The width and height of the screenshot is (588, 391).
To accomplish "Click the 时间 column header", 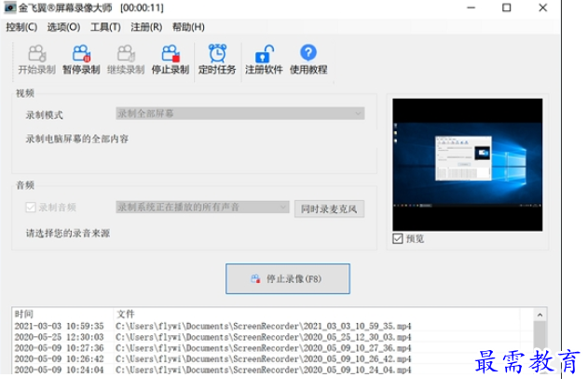I will 24,314.
